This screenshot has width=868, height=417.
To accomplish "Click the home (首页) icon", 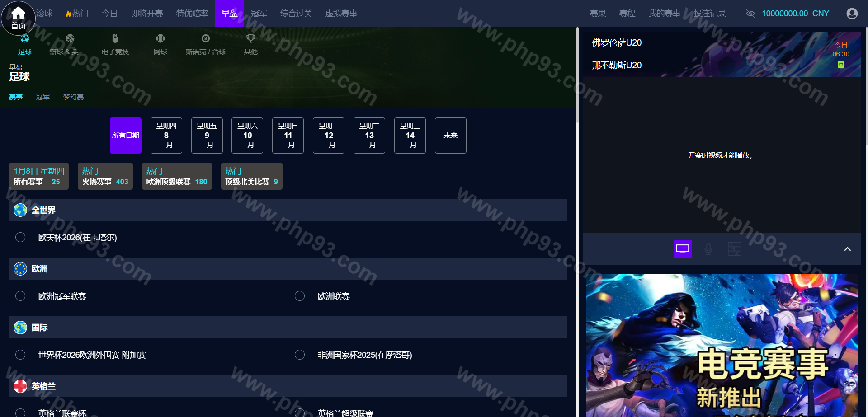I will coord(18,17).
